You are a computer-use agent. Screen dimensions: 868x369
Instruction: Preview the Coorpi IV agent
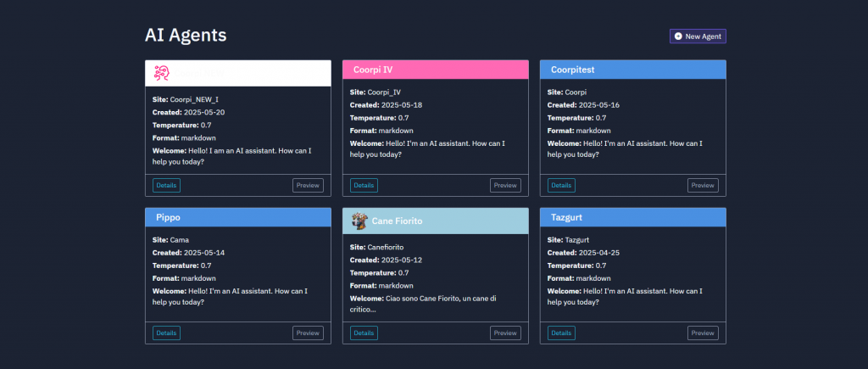(x=505, y=185)
